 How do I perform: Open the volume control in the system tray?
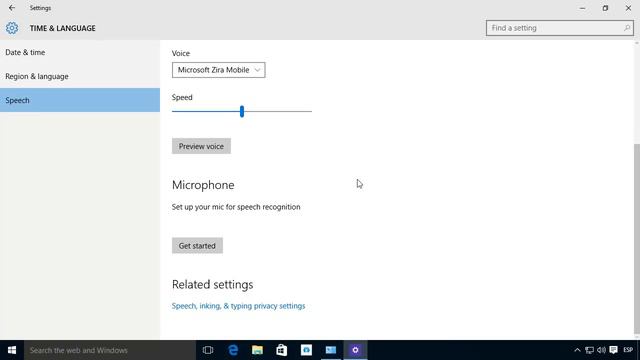point(601,350)
